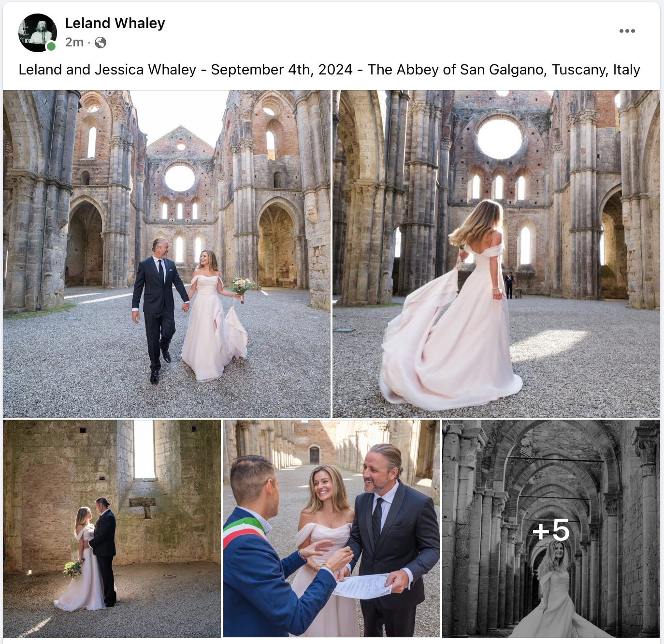Click the green online status dot
This screenshot has height=644, width=664.
point(51,46)
